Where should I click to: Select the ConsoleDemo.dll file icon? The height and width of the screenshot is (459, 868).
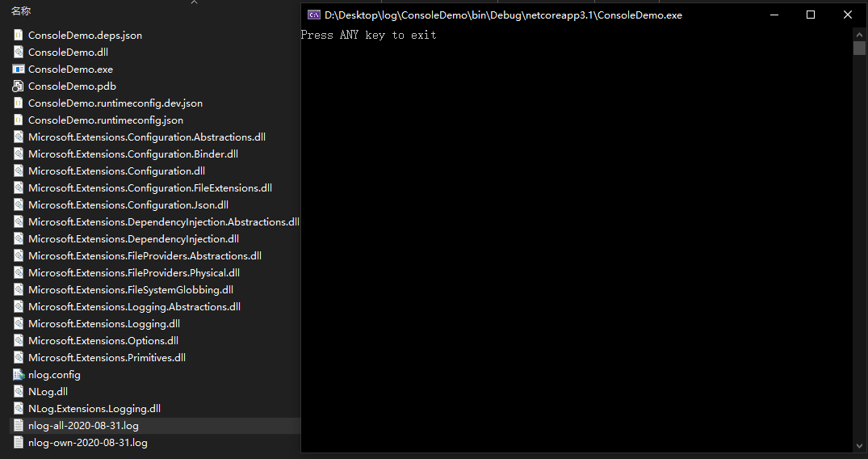click(x=19, y=52)
